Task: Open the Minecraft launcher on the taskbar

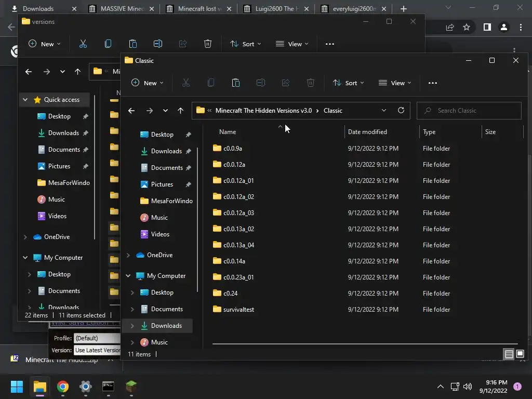Action: click(131, 387)
